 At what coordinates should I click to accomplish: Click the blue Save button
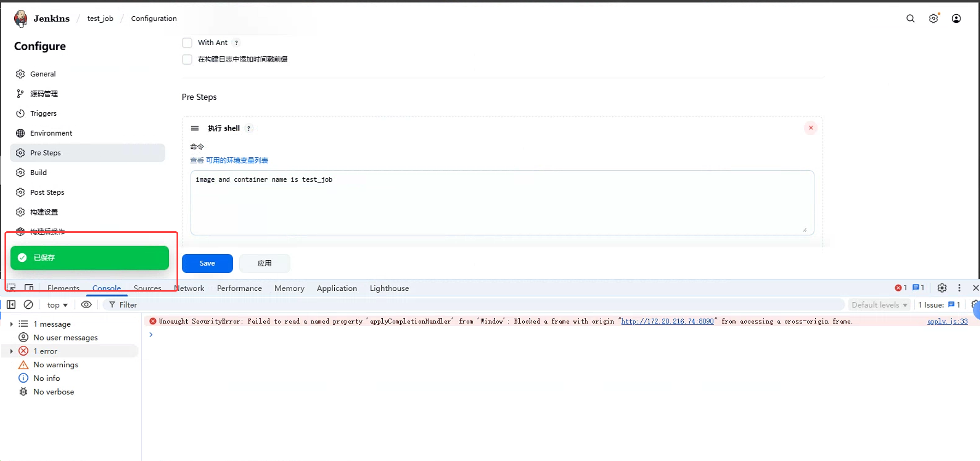[207, 263]
